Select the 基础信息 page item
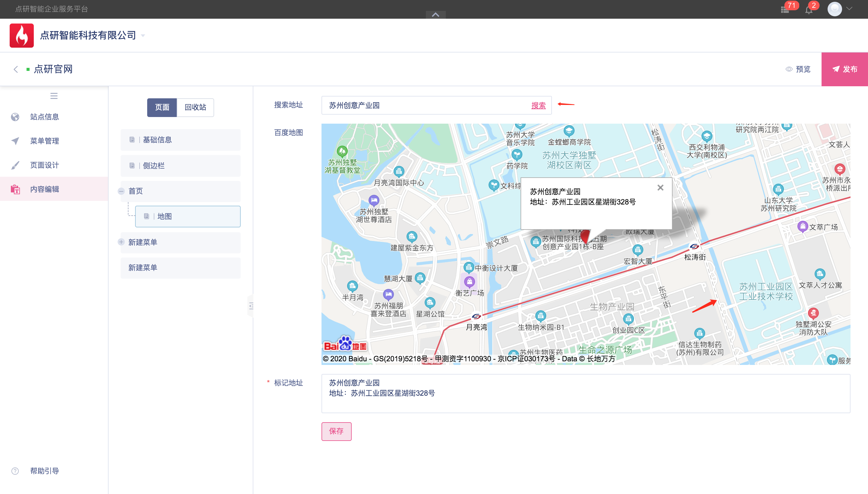 click(x=180, y=140)
